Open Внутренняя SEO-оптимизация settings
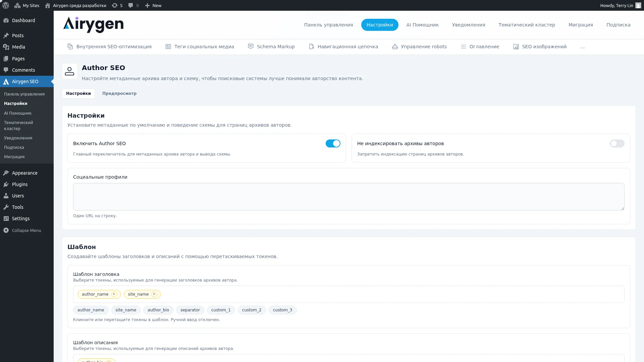The width and height of the screenshot is (644, 362). coord(109,47)
